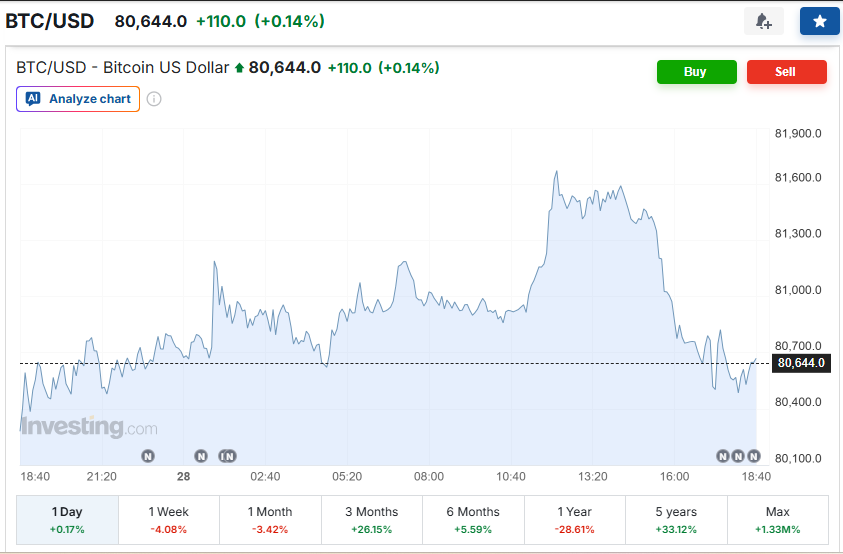Show the 3 Months chart range
Image resolution: width=843 pixels, height=554 pixels.
coord(372,520)
